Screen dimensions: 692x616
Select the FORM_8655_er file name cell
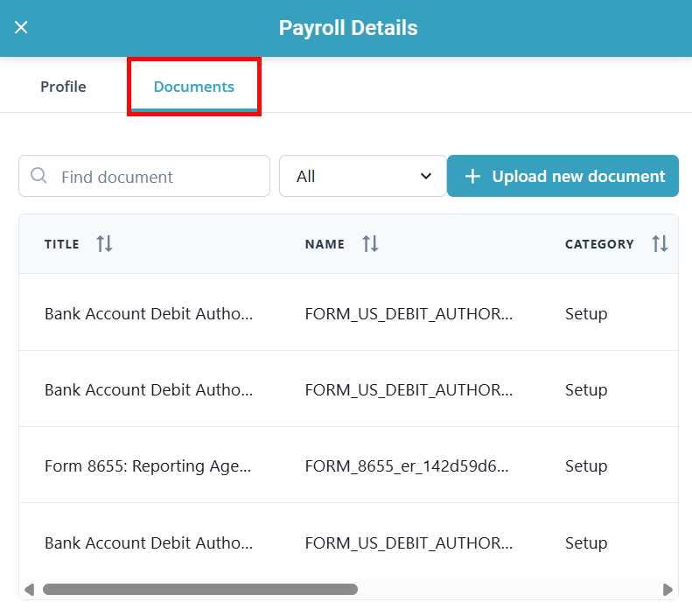click(407, 466)
